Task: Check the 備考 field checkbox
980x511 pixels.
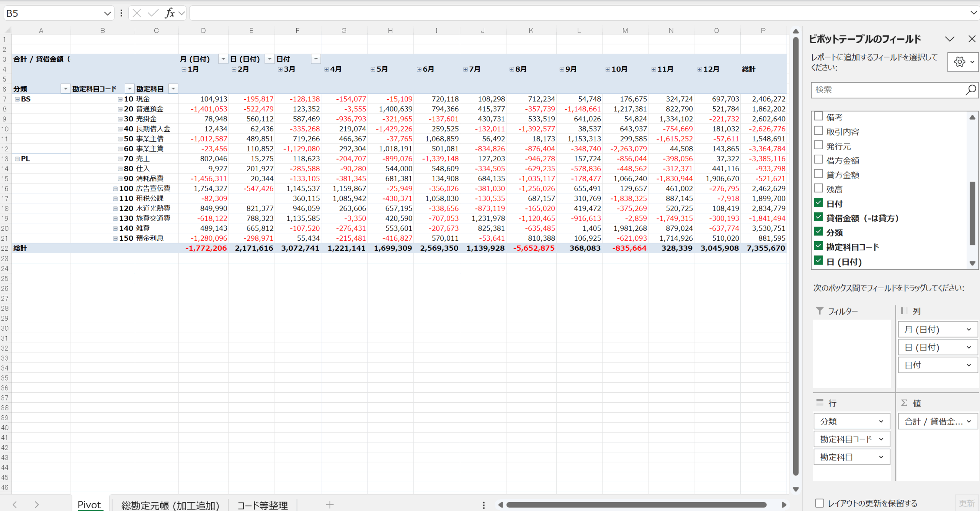Action: tap(818, 116)
